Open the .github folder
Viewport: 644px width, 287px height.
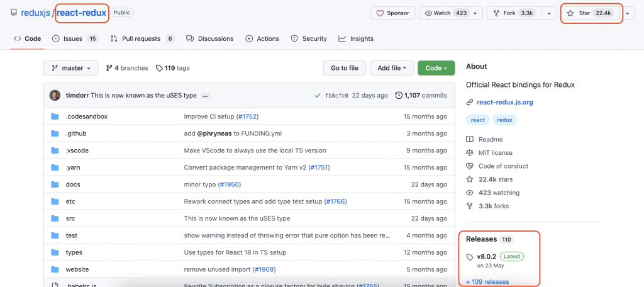tap(76, 133)
